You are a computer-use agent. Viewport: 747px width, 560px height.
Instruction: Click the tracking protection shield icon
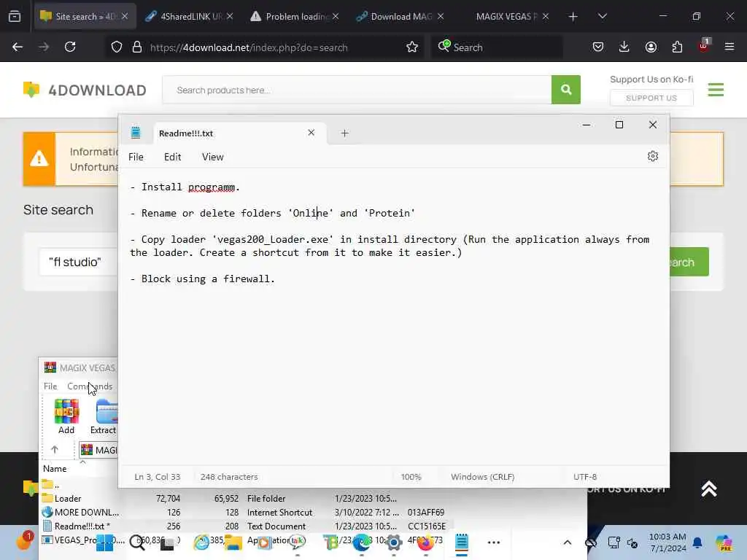click(x=117, y=47)
